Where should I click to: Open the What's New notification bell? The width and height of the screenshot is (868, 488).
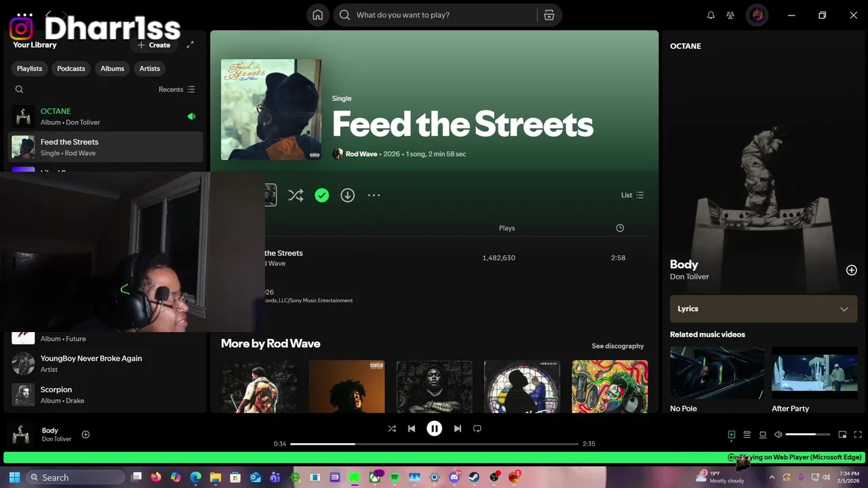point(711,15)
